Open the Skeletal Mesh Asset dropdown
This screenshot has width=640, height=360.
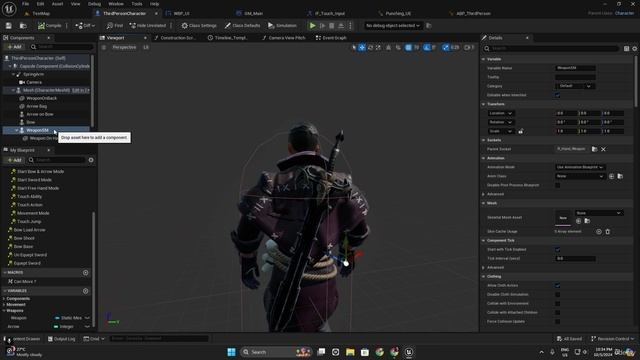599,213
